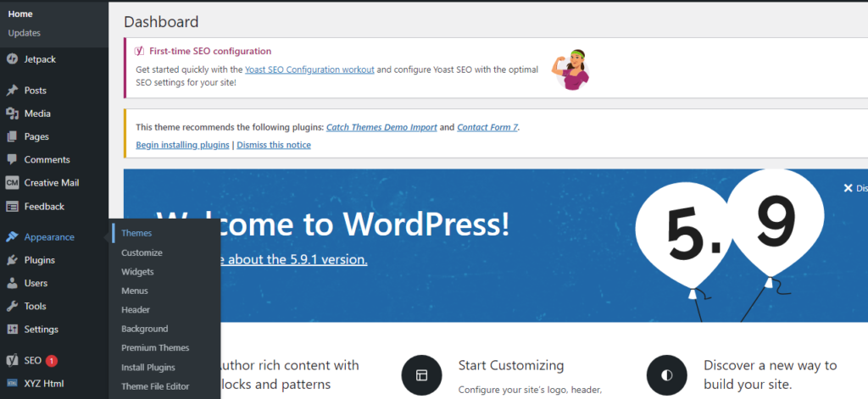Click the XYZ Html icon in sidebar
This screenshot has height=399, width=868.
(12, 383)
